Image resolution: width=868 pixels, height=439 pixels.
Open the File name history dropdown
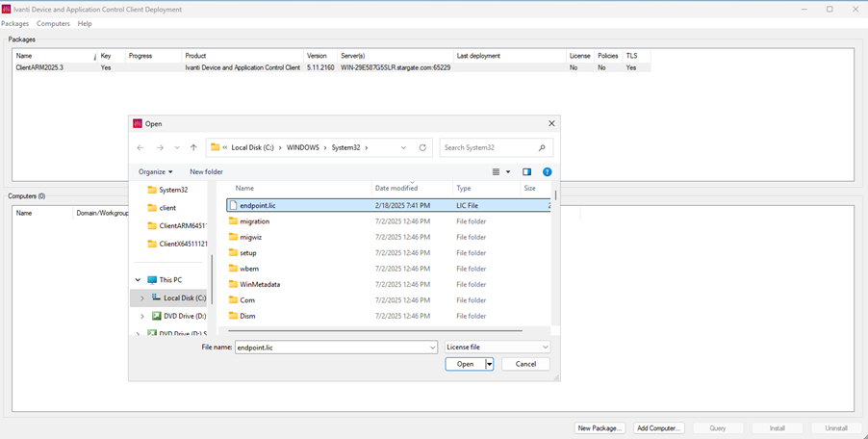point(433,348)
